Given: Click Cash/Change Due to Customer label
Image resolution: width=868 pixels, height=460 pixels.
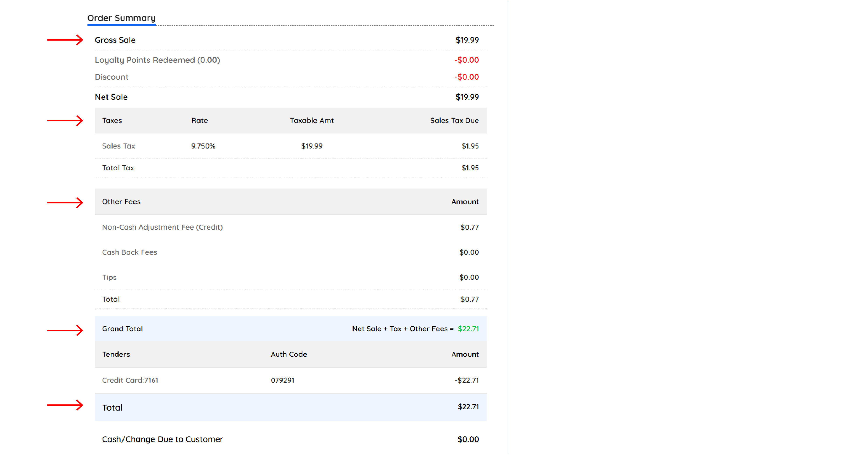Looking at the screenshot, I should click(162, 439).
